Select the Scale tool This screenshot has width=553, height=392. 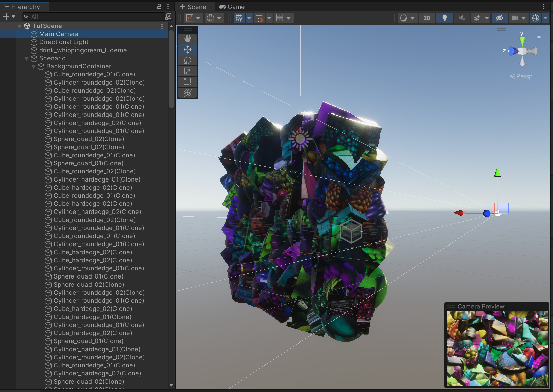[188, 71]
